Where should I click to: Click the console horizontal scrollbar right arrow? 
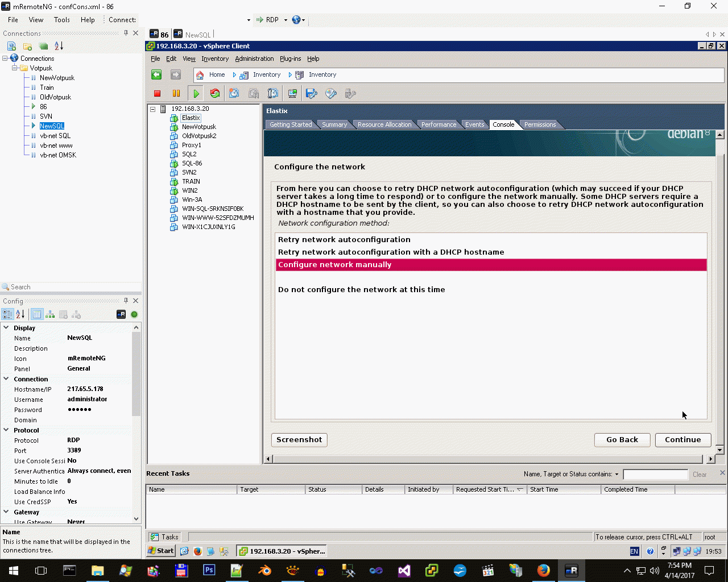pyautogui.click(x=710, y=459)
